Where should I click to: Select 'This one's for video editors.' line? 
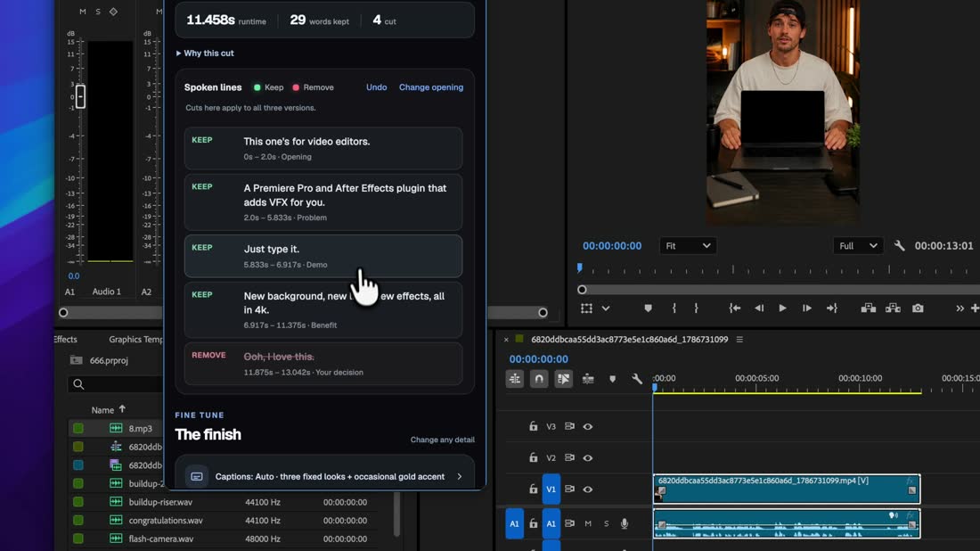pos(323,148)
